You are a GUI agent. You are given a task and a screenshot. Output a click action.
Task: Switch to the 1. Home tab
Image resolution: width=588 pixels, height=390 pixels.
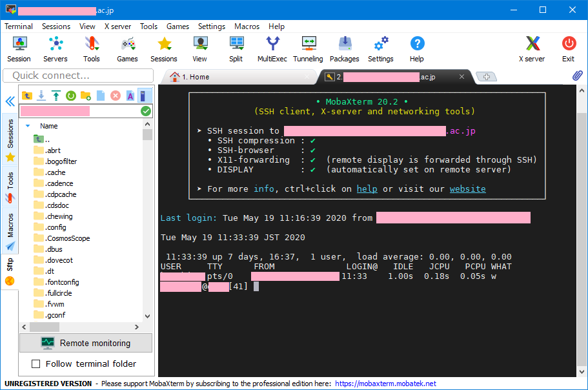[240, 77]
